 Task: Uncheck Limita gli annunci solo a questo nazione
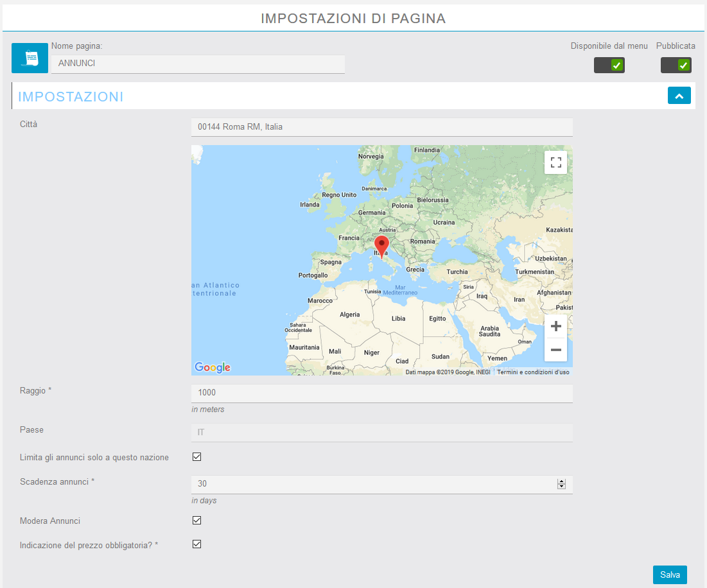click(x=196, y=457)
